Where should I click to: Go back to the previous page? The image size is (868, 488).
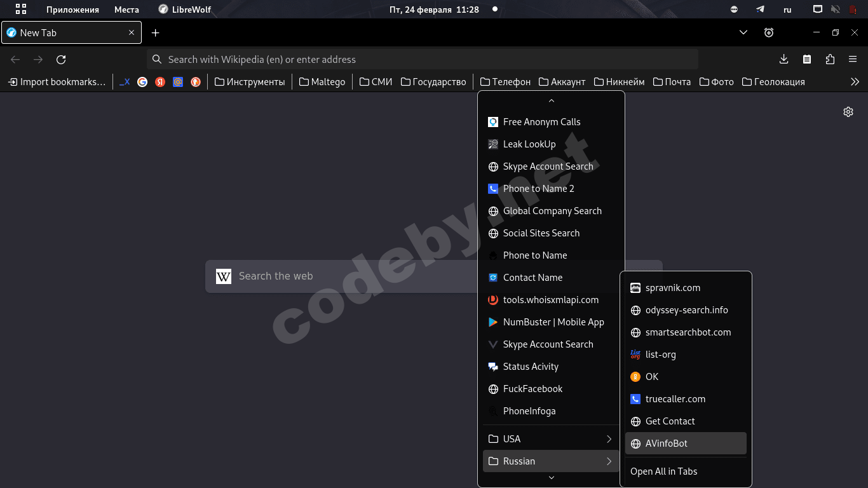coord(15,60)
